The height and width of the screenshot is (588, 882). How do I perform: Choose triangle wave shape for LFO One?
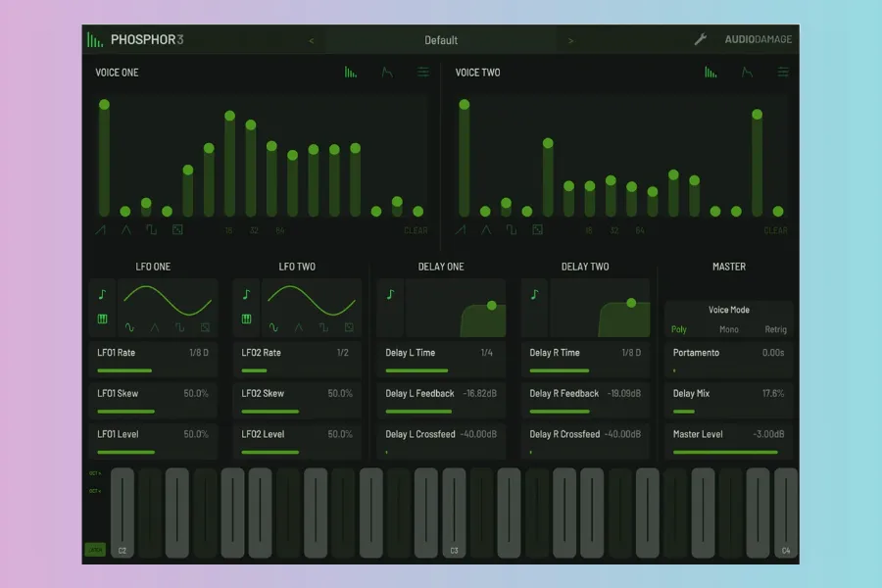pyautogui.click(x=155, y=327)
